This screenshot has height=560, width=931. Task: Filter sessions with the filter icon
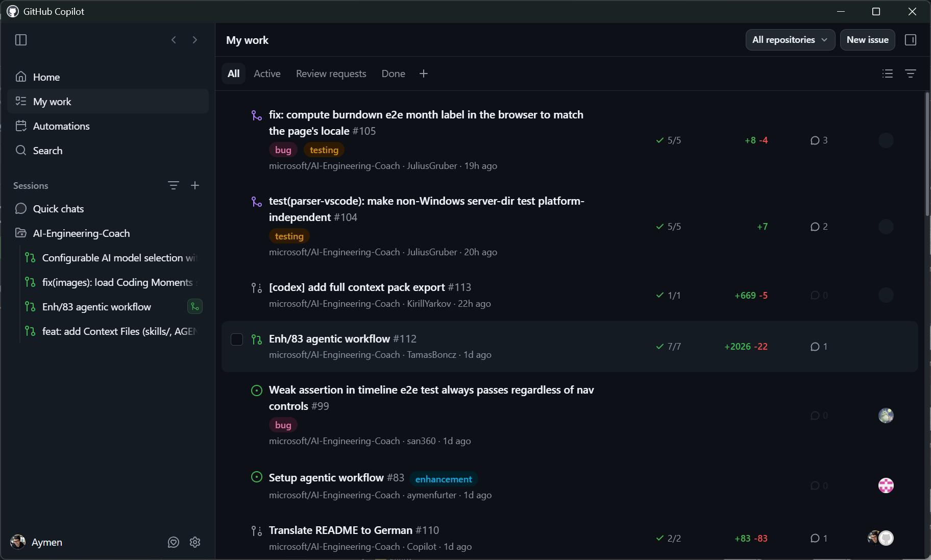pos(174,185)
